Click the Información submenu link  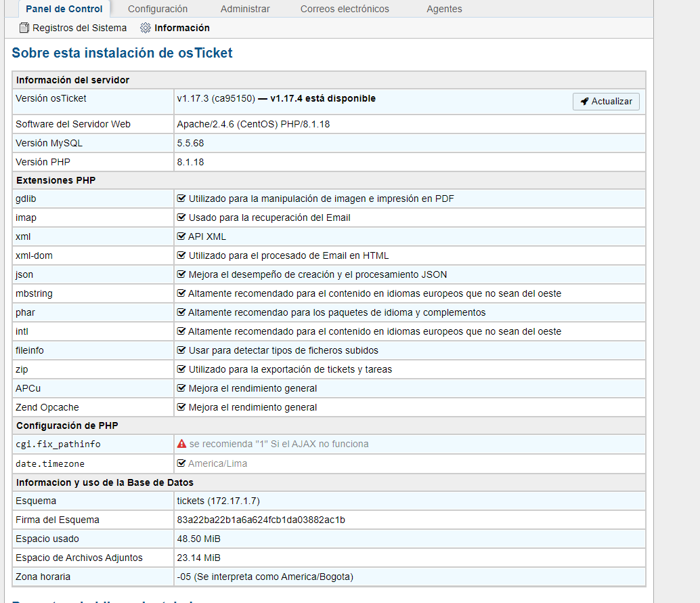point(182,28)
